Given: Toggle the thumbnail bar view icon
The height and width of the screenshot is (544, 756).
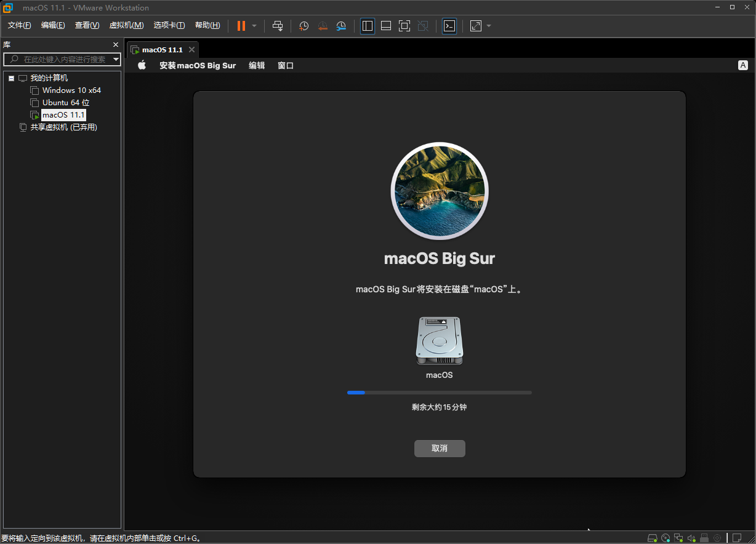Looking at the screenshot, I should (x=386, y=26).
